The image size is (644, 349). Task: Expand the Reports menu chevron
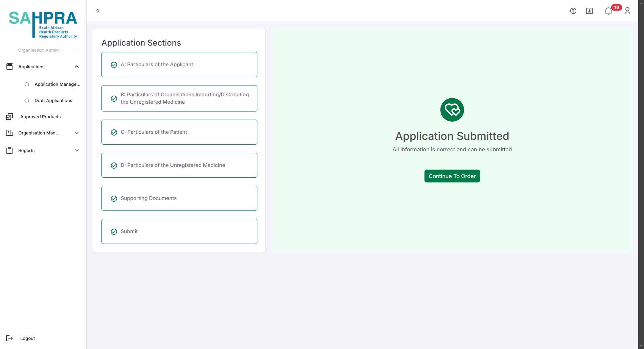77,150
